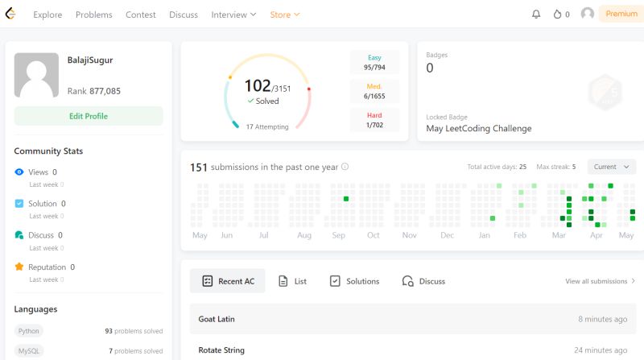Click 17 Attempting text

[x=267, y=126]
